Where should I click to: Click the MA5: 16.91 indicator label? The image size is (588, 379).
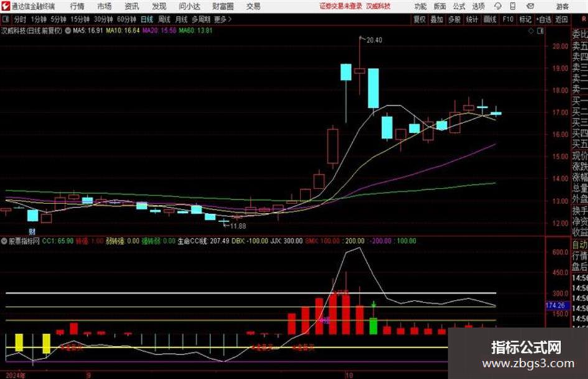click(x=88, y=30)
